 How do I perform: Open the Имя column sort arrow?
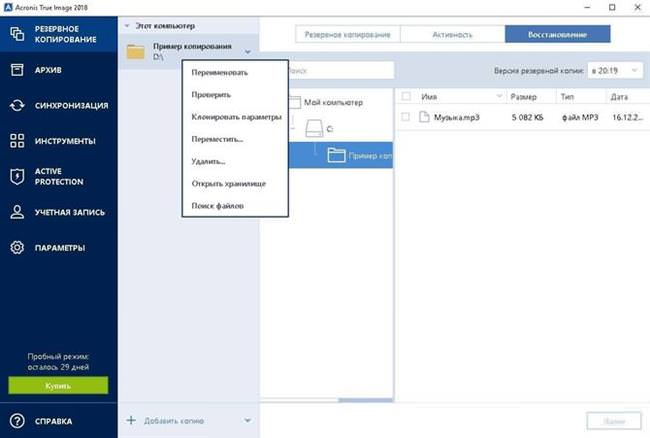pos(499,96)
